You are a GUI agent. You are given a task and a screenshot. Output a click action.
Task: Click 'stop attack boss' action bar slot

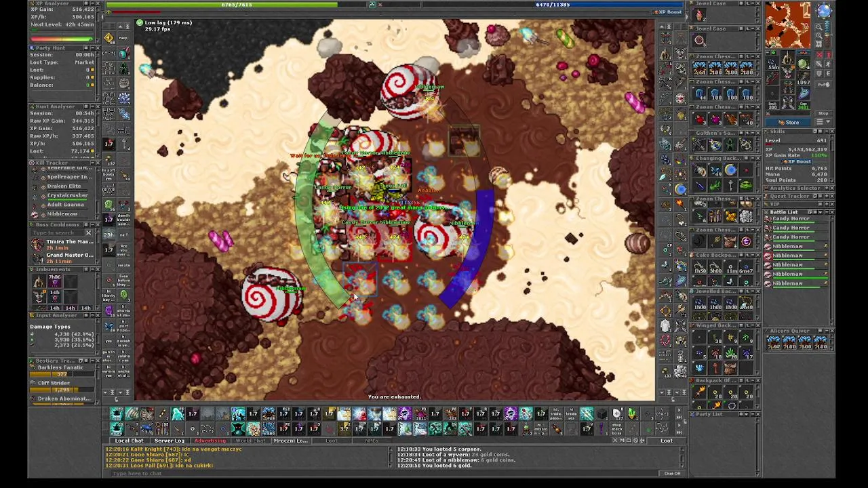pos(617,428)
